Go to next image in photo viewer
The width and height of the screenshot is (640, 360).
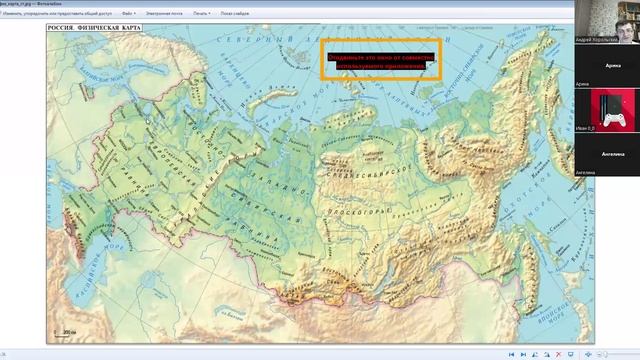[x=523, y=355]
